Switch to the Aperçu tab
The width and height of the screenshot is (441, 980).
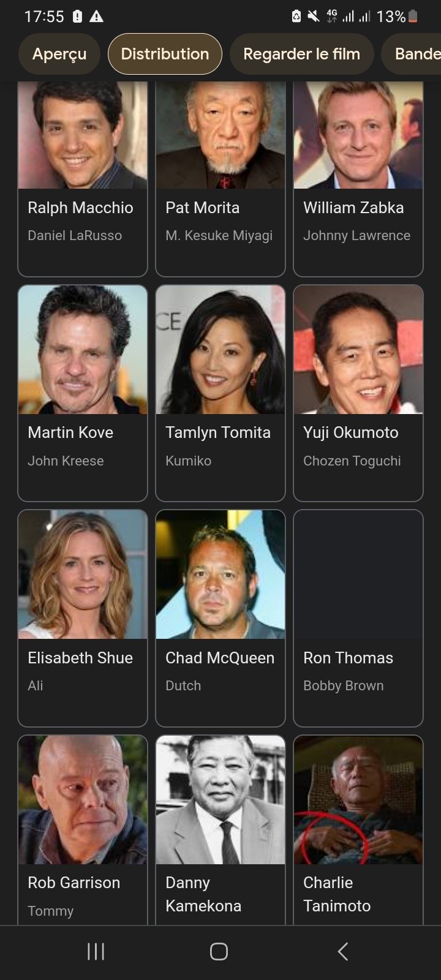click(59, 54)
